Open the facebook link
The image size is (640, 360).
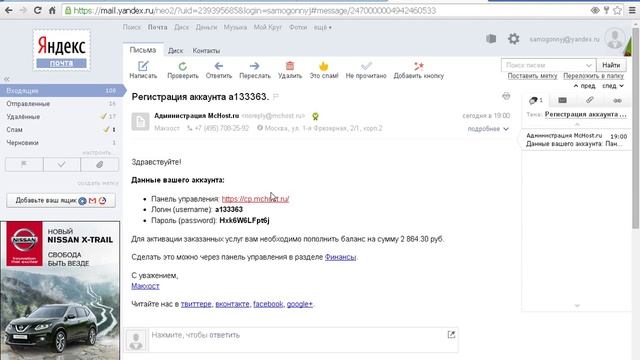[x=268, y=304]
